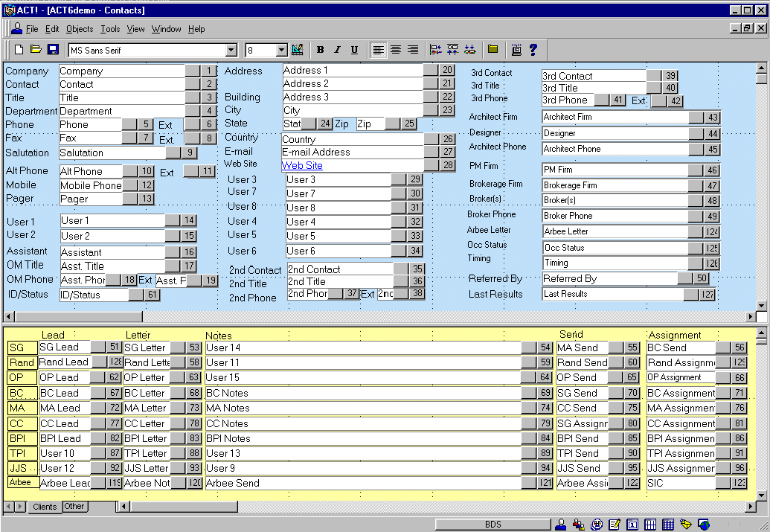Set text alignment to left
This screenshot has width=770, height=532.
378,50
